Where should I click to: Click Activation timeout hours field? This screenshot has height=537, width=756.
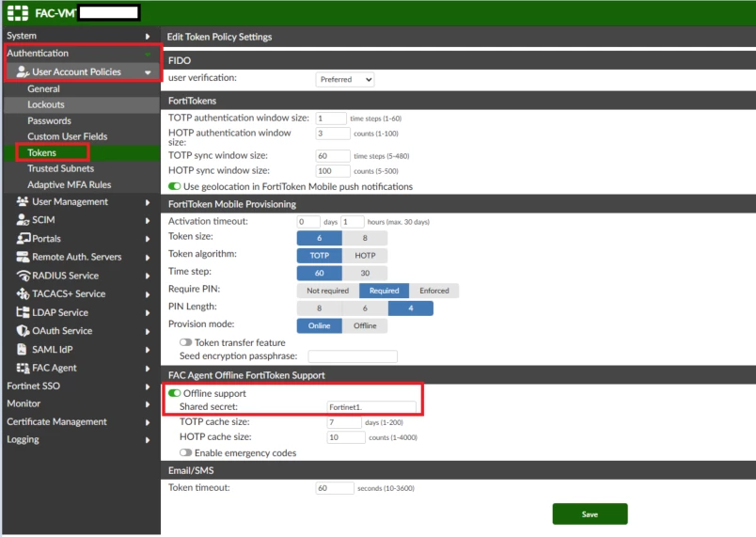353,222
